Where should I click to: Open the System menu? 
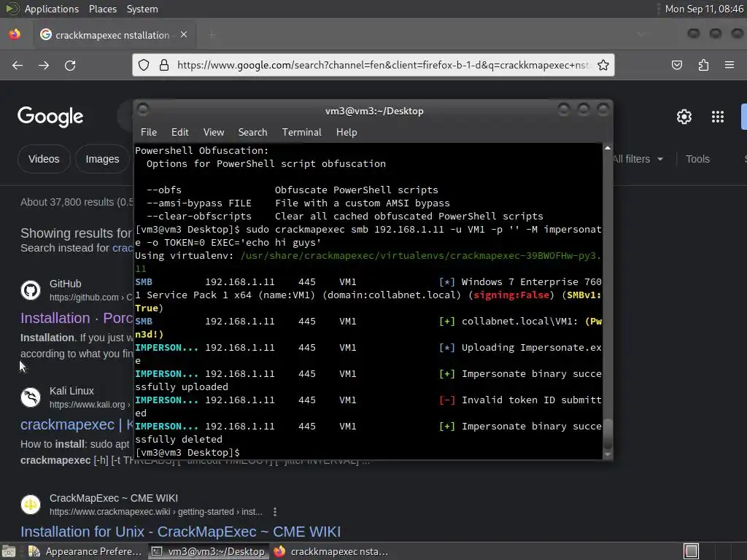pyautogui.click(x=142, y=9)
